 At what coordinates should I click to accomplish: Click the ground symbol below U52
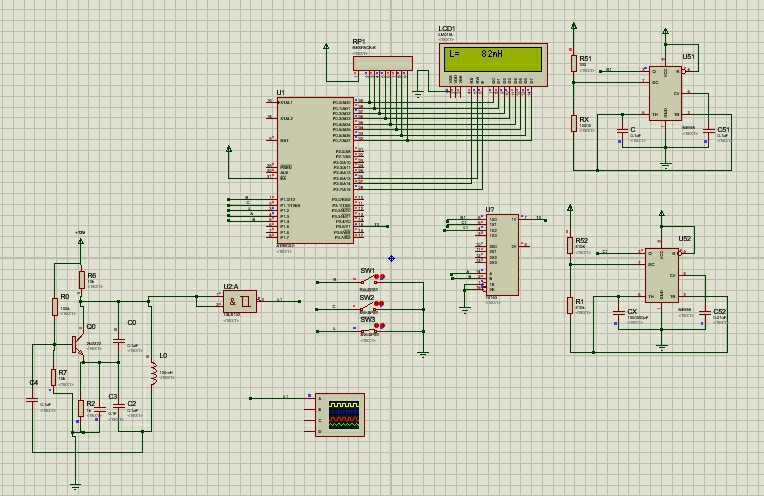click(662, 347)
